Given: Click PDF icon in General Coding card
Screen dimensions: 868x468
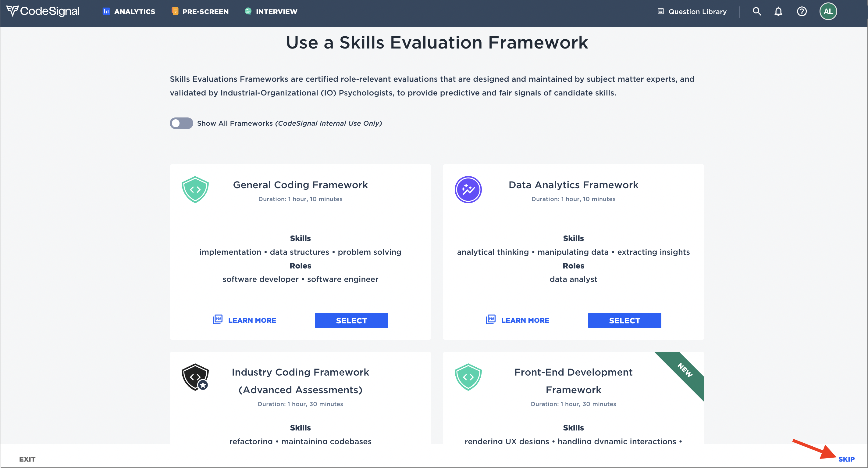Looking at the screenshot, I should [217, 319].
